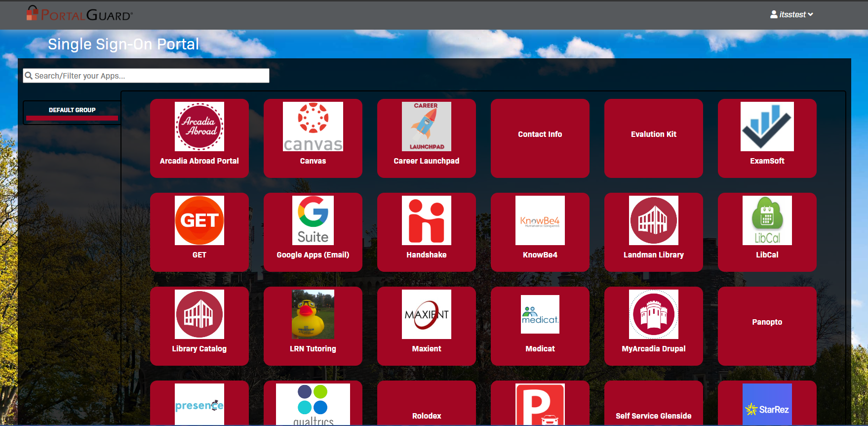Click the search magnifier icon

pyautogui.click(x=29, y=76)
